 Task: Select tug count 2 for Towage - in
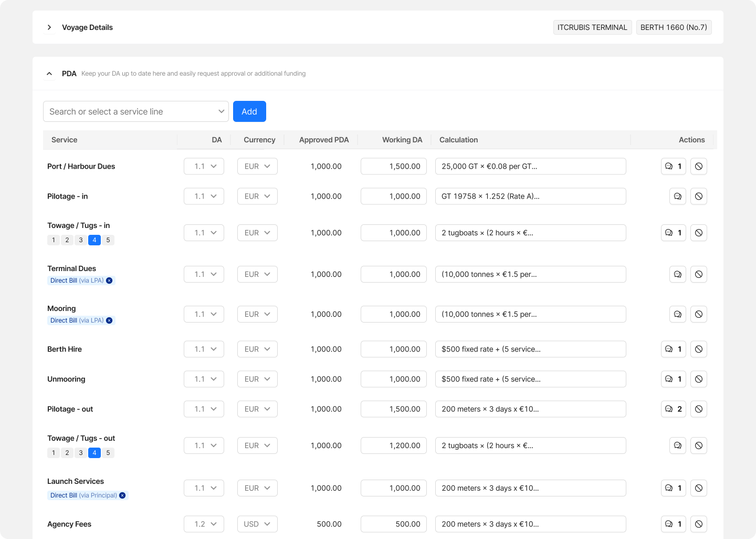[x=67, y=240]
